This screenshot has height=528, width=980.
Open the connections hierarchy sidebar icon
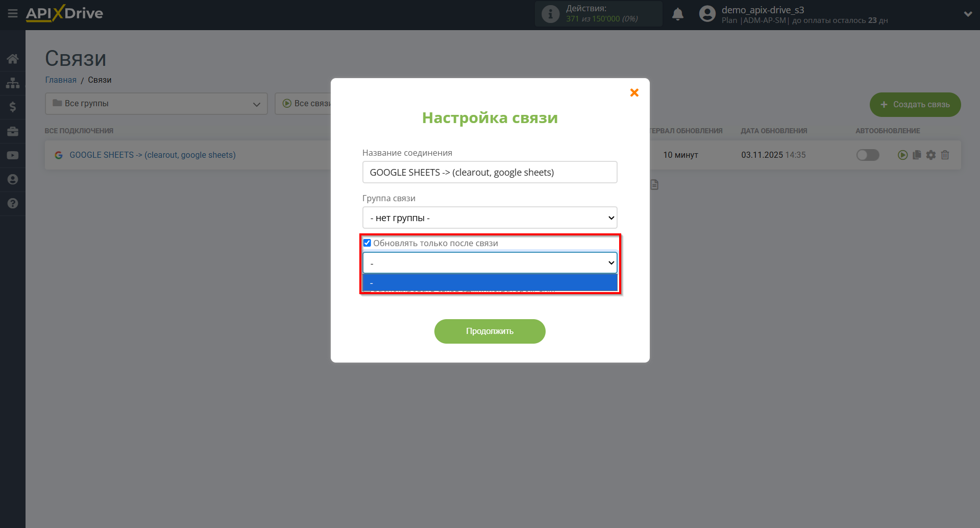[12, 83]
